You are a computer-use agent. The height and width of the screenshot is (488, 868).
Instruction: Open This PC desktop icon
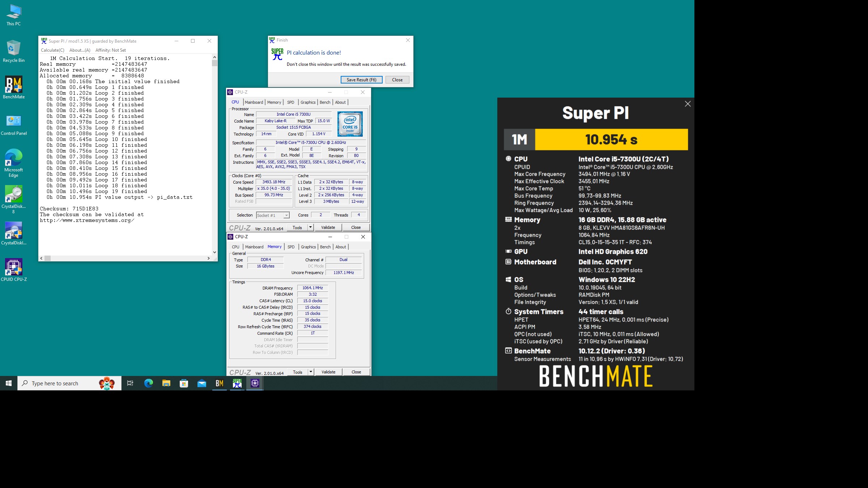(14, 15)
